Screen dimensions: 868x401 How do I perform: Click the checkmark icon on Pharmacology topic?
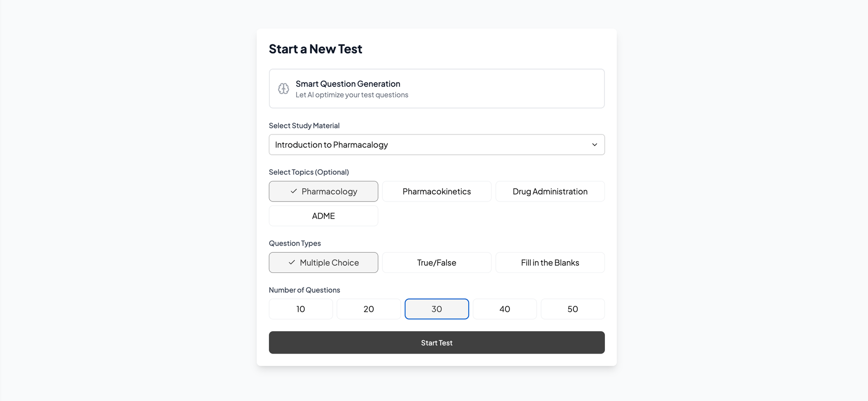tap(293, 191)
